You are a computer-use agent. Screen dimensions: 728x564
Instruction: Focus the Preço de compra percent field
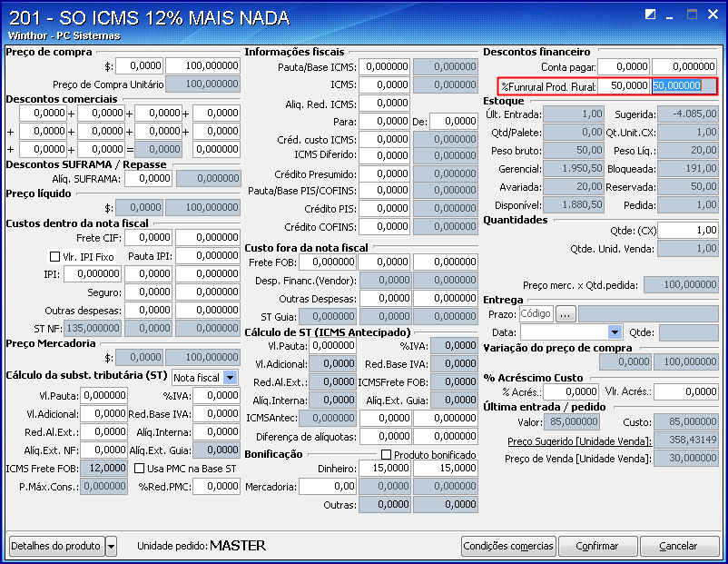pyautogui.click(x=139, y=66)
